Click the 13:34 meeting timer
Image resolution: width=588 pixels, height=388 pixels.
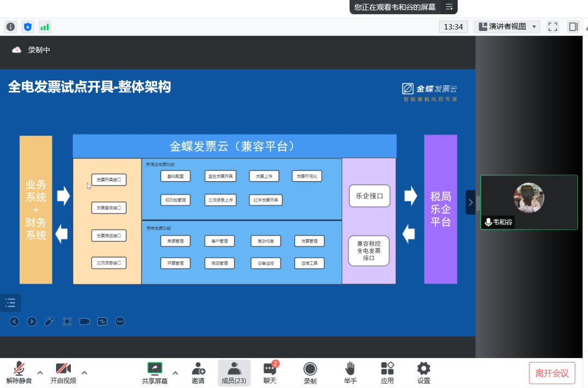point(454,27)
